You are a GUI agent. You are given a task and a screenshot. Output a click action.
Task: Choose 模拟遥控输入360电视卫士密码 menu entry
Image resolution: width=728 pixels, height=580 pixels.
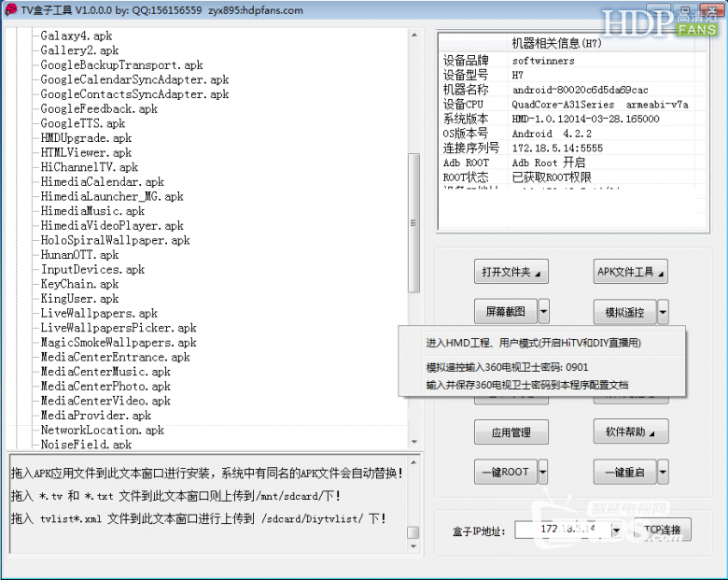point(507,367)
